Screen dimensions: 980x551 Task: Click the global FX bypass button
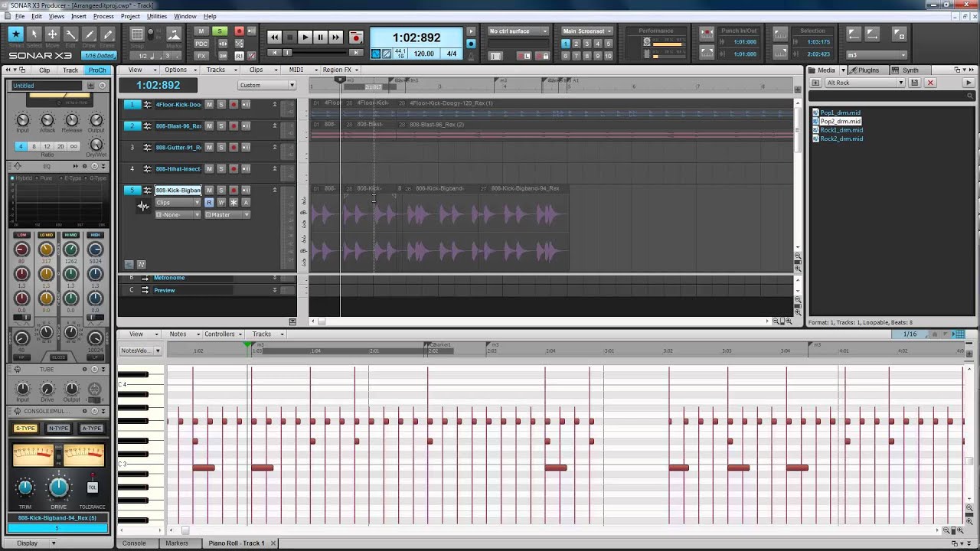[x=201, y=56]
